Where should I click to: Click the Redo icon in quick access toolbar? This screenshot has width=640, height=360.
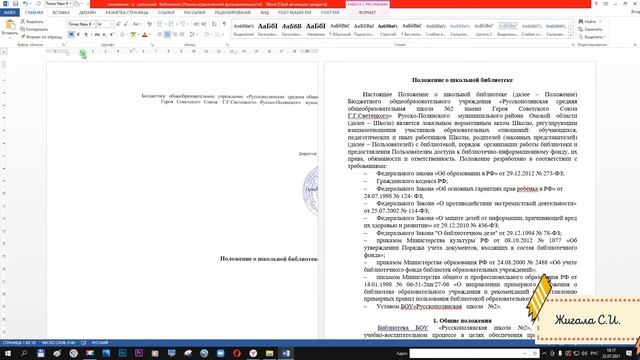tap(38, 4)
